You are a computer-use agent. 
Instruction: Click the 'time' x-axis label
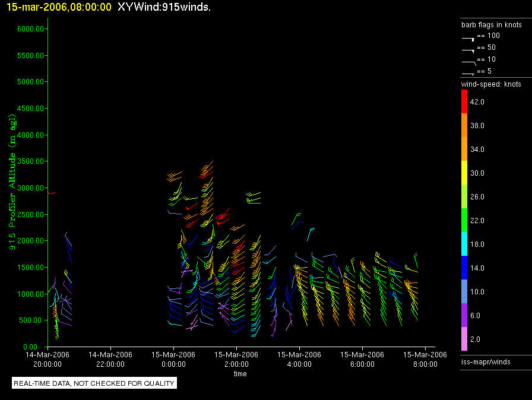click(240, 374)
